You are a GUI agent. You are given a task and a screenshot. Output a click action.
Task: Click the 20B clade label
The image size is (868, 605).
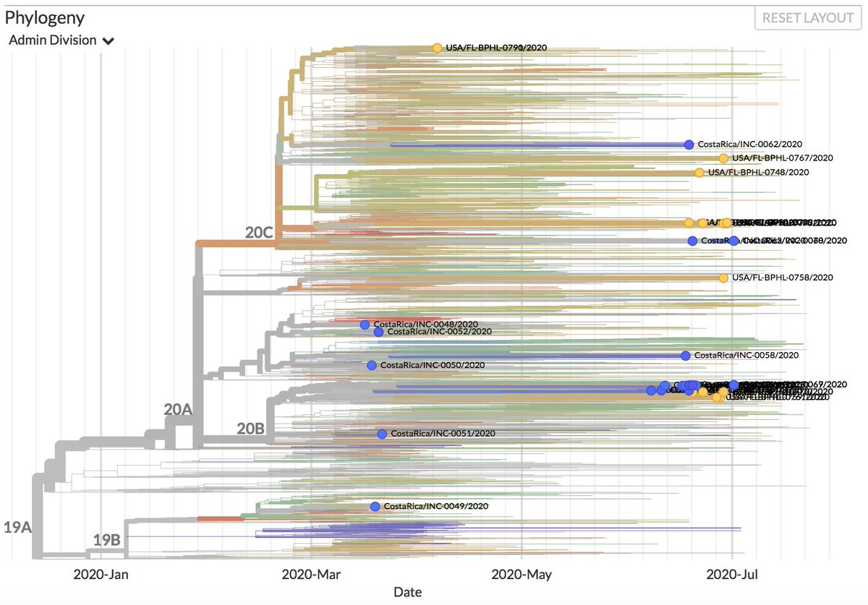(x=251, y=429)
